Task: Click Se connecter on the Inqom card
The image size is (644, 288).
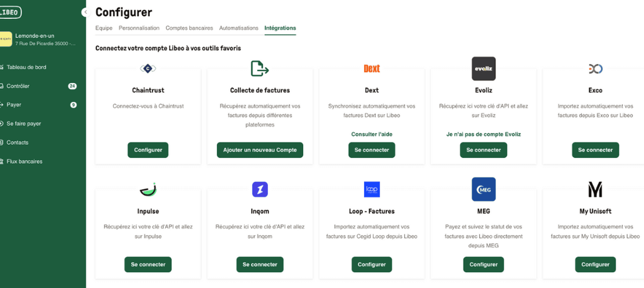Action: coord(260,265)
